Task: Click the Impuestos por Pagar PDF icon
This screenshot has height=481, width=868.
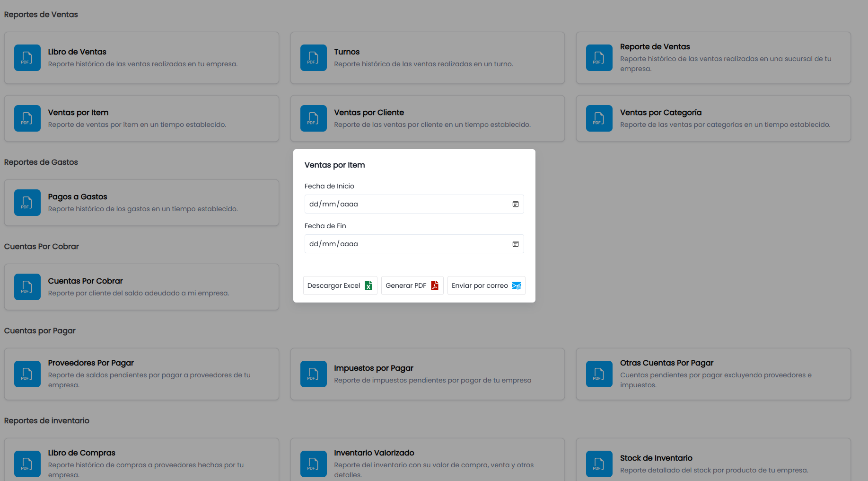Action: (314, 374)
